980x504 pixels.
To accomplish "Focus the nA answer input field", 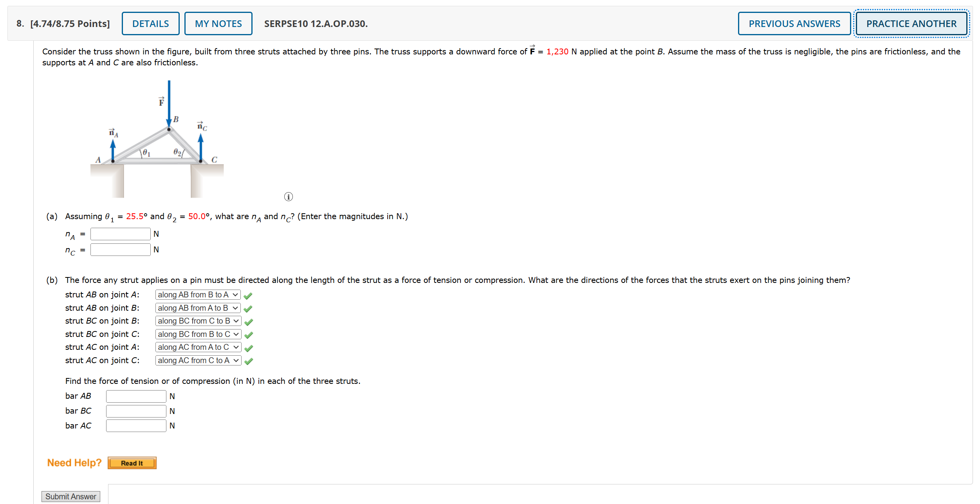I will pos(120,234).
